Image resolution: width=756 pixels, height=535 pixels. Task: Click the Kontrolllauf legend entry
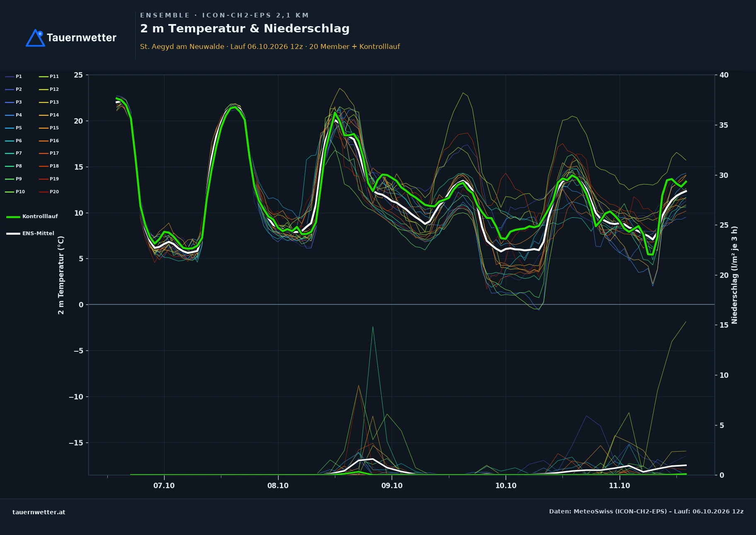click(32, 216)
